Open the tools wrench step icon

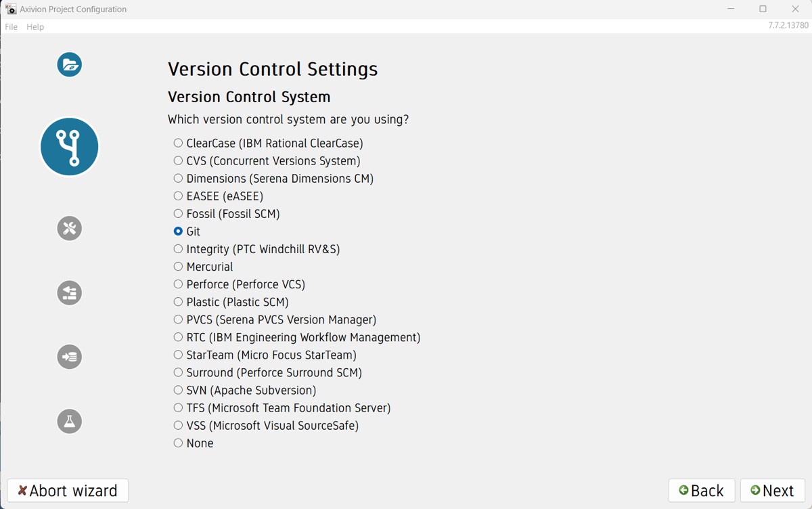click(x=70, y=228)
